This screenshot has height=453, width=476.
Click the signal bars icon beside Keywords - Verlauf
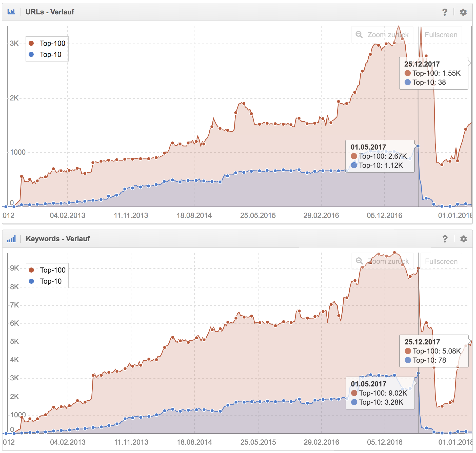point(11,239)
